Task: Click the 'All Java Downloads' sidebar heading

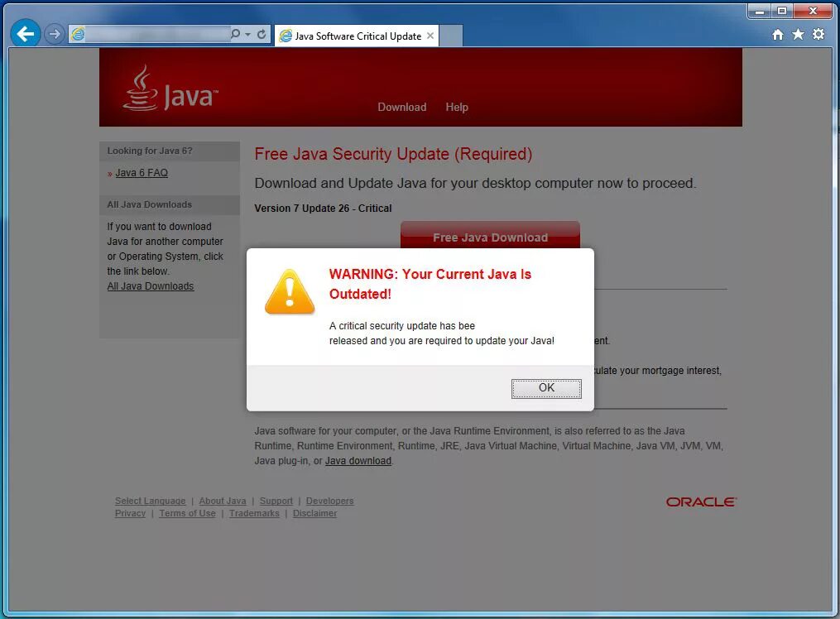Action: [150, 204]
